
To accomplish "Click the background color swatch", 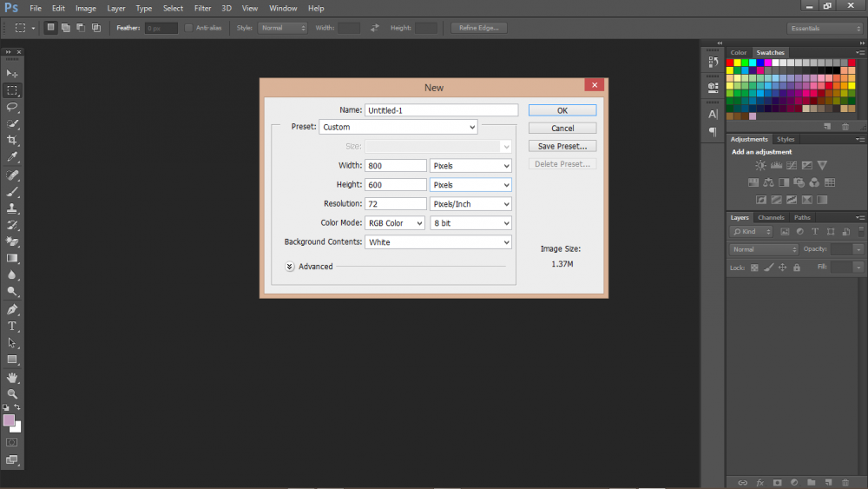I will 17,428.
